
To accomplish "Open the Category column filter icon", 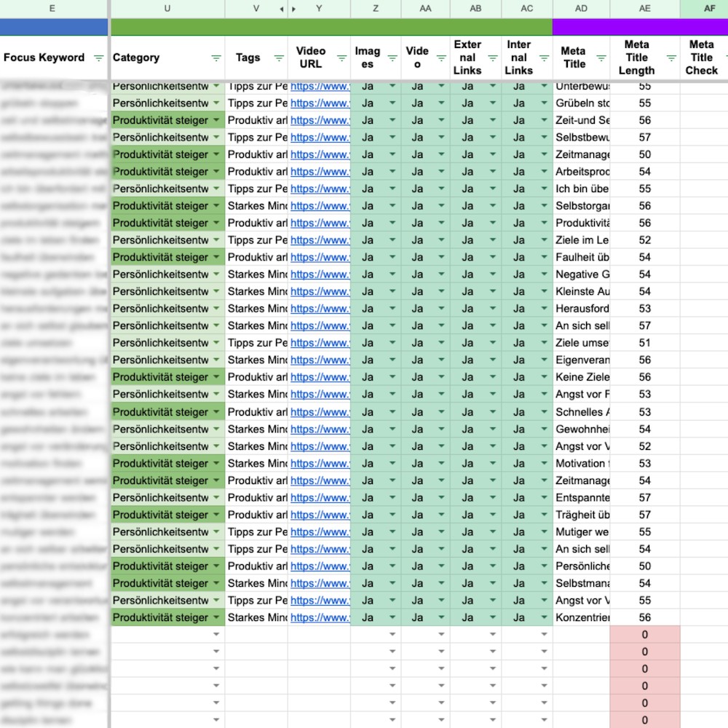I will (x=216, y=58).
